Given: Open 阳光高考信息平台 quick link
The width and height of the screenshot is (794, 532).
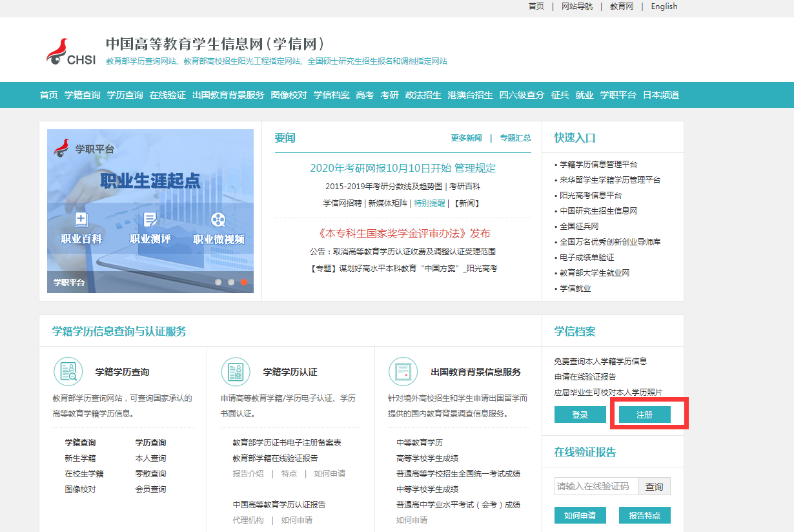Looking at the screenshot, I should tap(591, 196).
